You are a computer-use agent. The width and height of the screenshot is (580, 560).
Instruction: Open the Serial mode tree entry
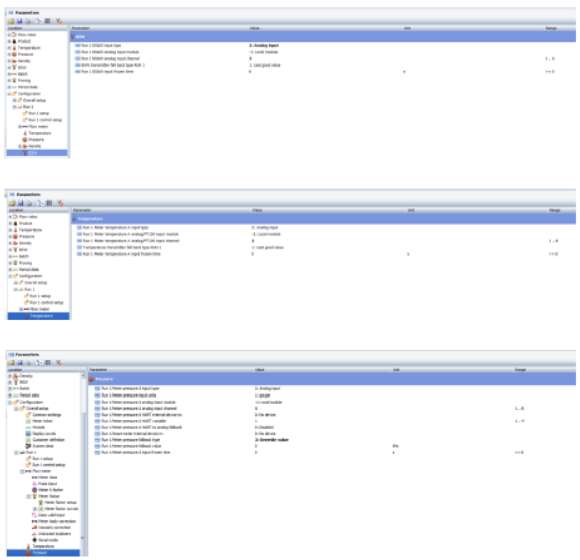48,540
